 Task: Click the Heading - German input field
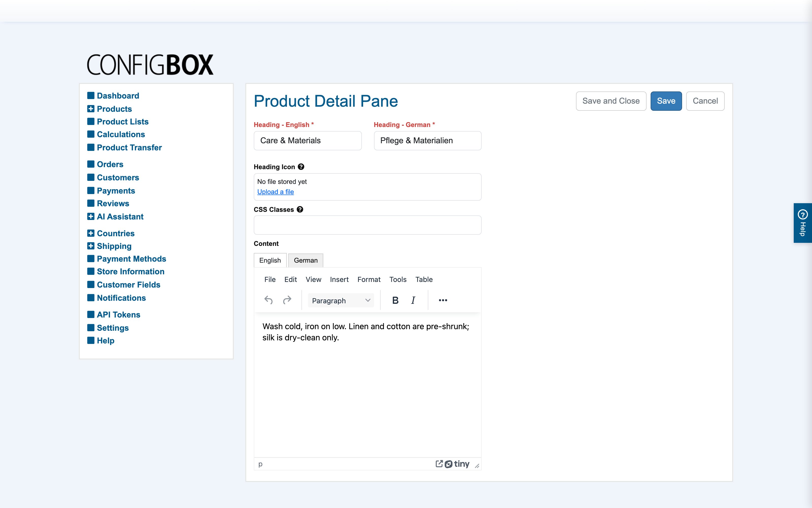[x=428, y=140]
